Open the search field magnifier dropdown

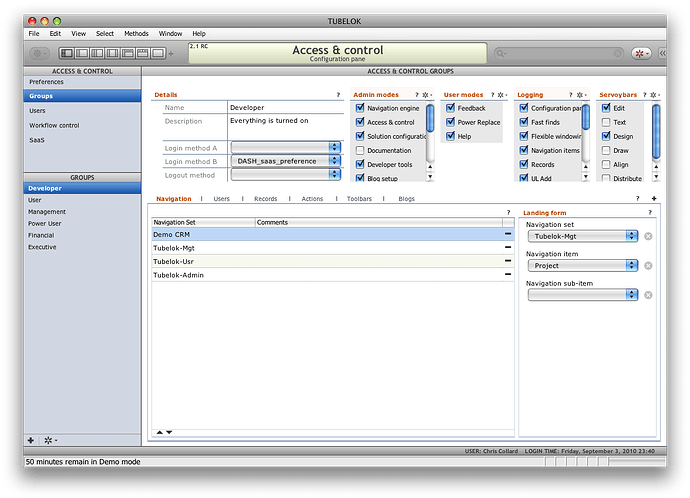[x=501, y=53]
